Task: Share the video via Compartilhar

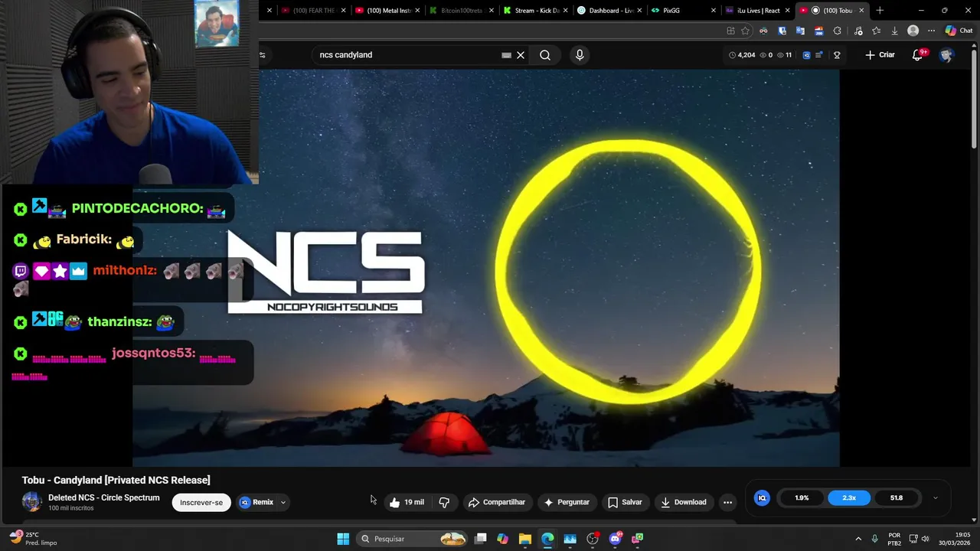Action: pos(496,502)
